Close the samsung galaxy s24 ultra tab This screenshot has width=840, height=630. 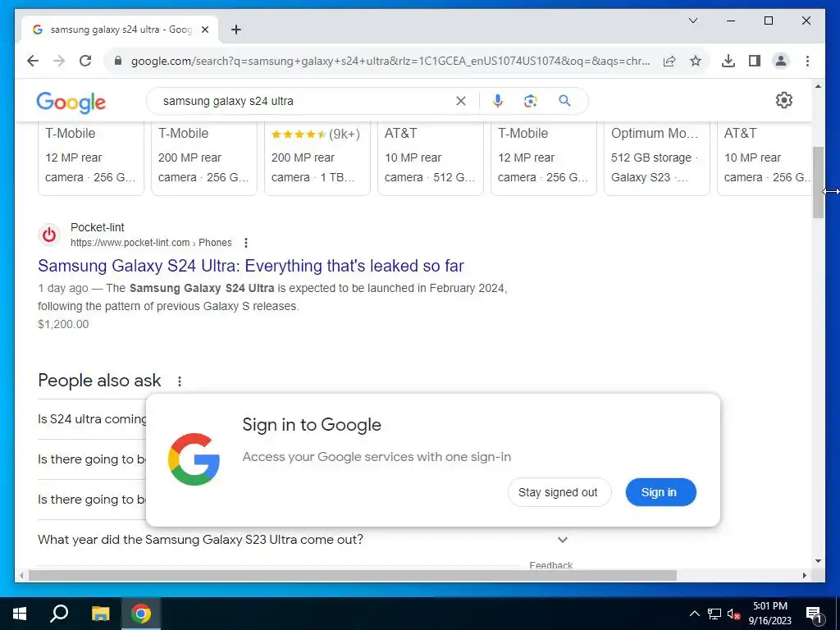pyautogui.click(x=204, y=30)
